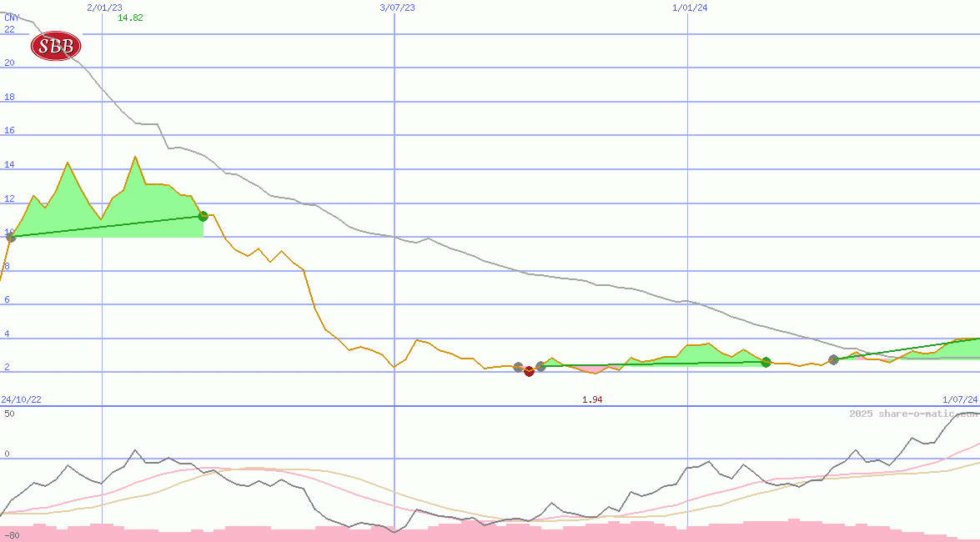Viewport: 980px width, 542px height.
Task: Click the -80 indicator axis label
Action: point(11,534)
